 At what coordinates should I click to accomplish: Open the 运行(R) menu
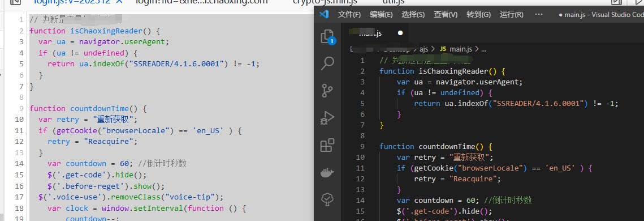point(511,14)
